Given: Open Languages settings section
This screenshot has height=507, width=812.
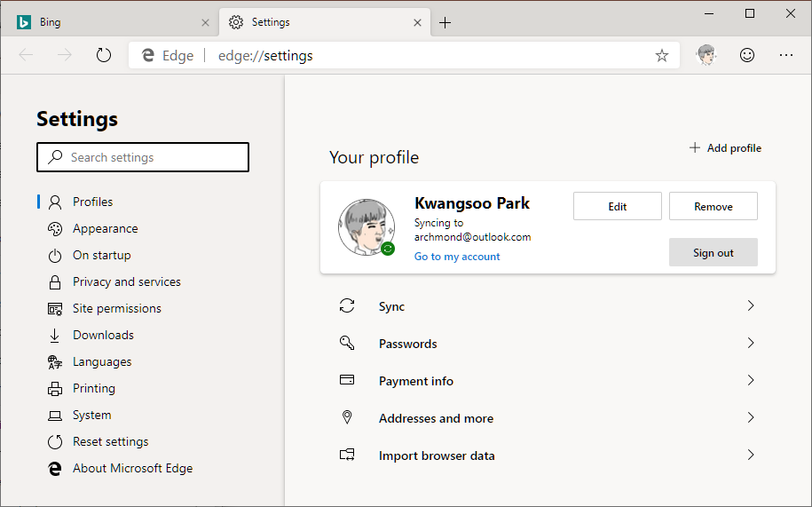Looking at the screenshot, I should pos(102,362).
